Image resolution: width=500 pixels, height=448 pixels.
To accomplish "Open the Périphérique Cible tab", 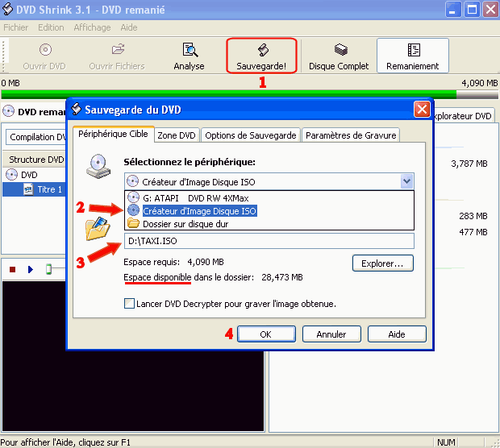I will point(113,134).
